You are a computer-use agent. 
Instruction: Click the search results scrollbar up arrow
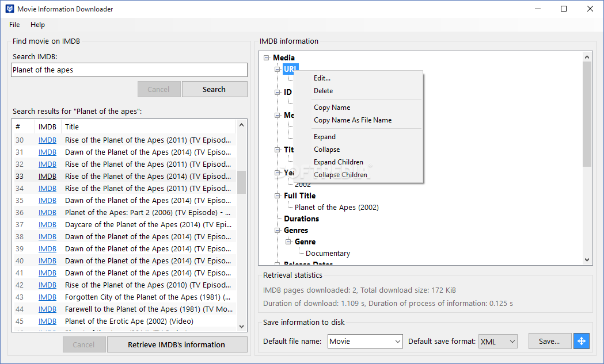click(x=241, y=125)
